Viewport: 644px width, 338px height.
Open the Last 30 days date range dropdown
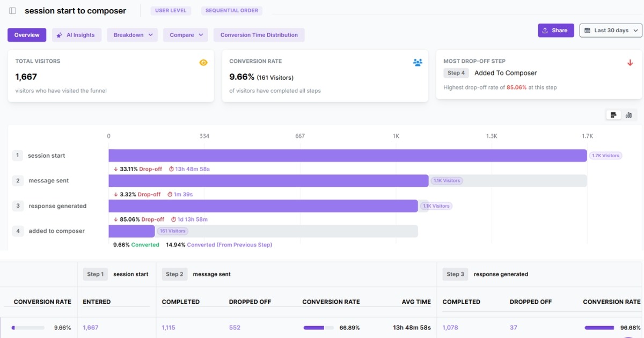click(610, 31)
